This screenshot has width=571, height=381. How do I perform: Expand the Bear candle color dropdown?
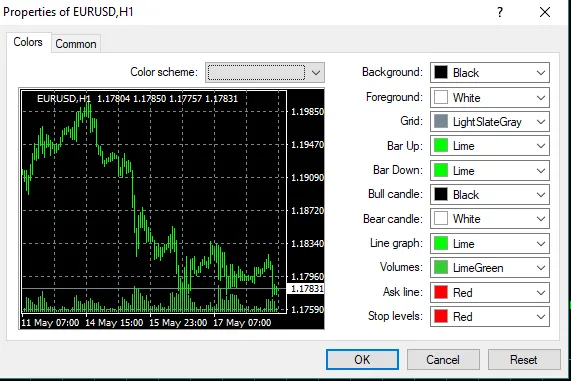[489, 219]
